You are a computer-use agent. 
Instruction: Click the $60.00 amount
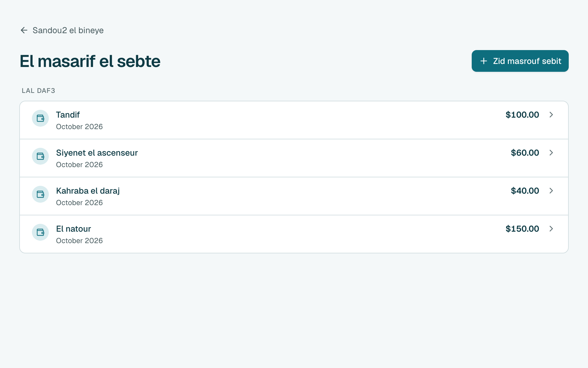click(x=525, y=153)
